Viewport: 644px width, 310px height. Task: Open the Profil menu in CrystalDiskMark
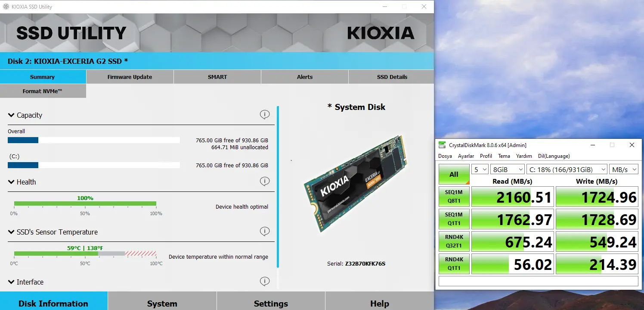(486, 156)
